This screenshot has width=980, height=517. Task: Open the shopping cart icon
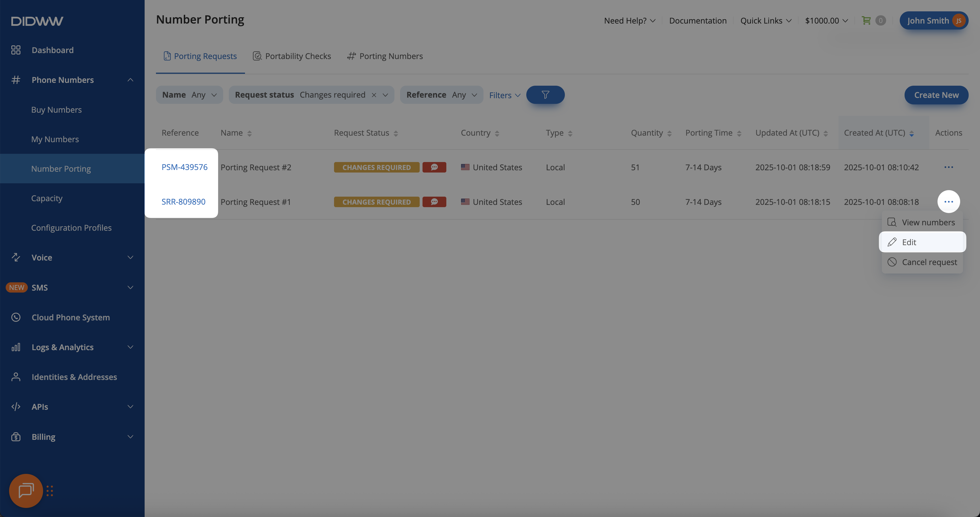(866, 20)
